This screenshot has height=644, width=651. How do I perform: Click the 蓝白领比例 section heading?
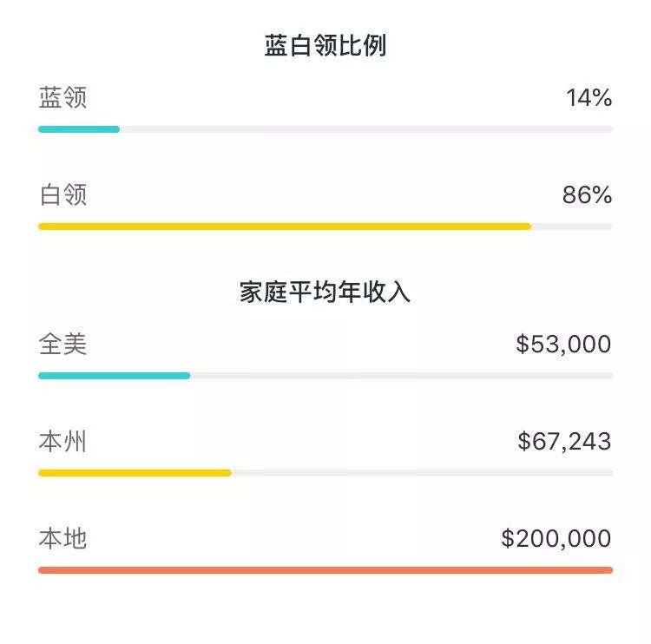pos(325,45)
